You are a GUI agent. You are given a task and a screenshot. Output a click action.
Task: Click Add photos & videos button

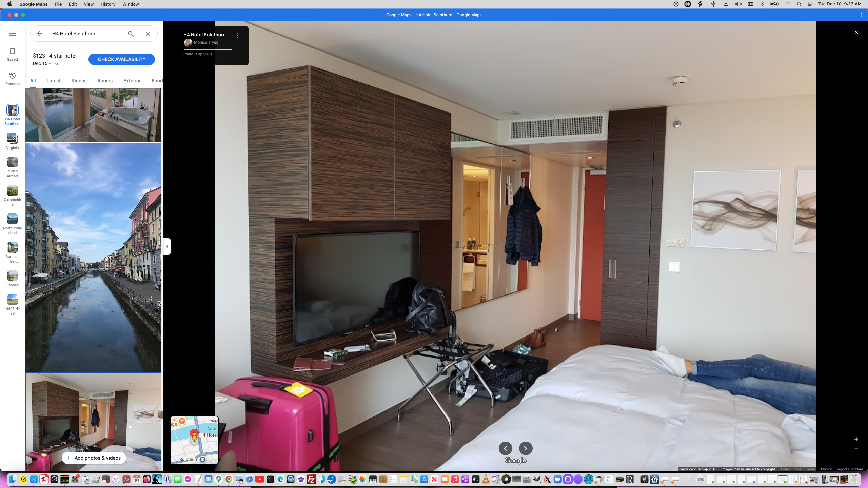pos(94,458)
